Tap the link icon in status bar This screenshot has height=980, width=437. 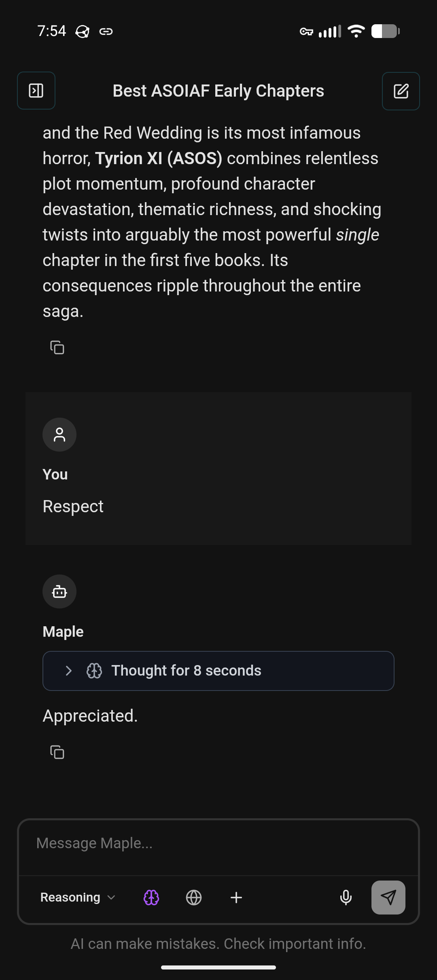click(106, 31)
